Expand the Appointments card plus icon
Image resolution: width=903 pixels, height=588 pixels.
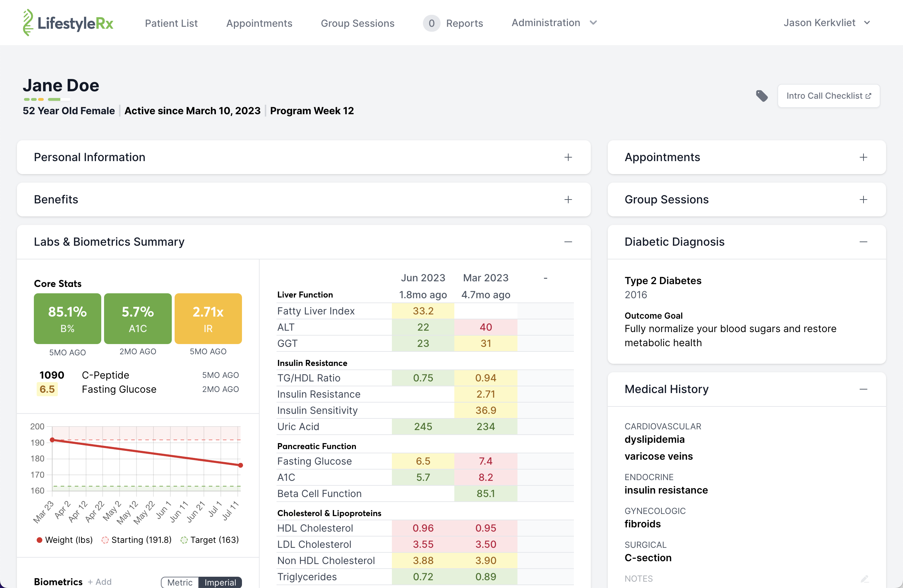click(x=863, y=157)
